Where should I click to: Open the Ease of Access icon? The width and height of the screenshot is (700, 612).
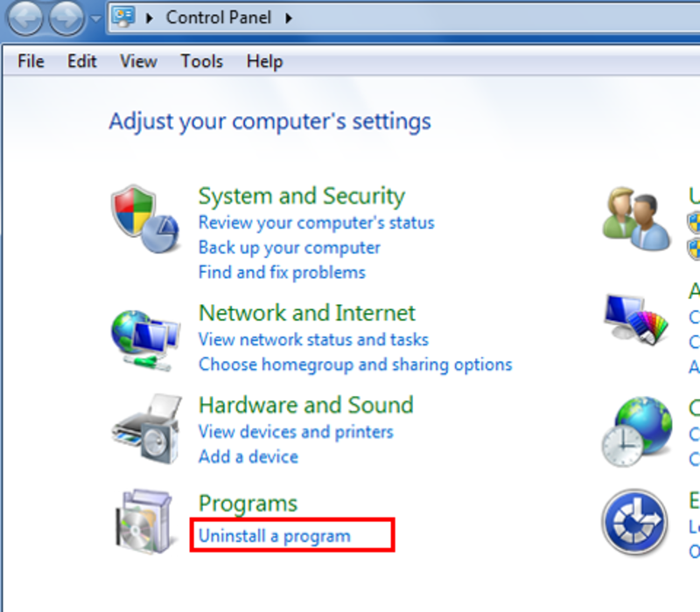point(635,521)
